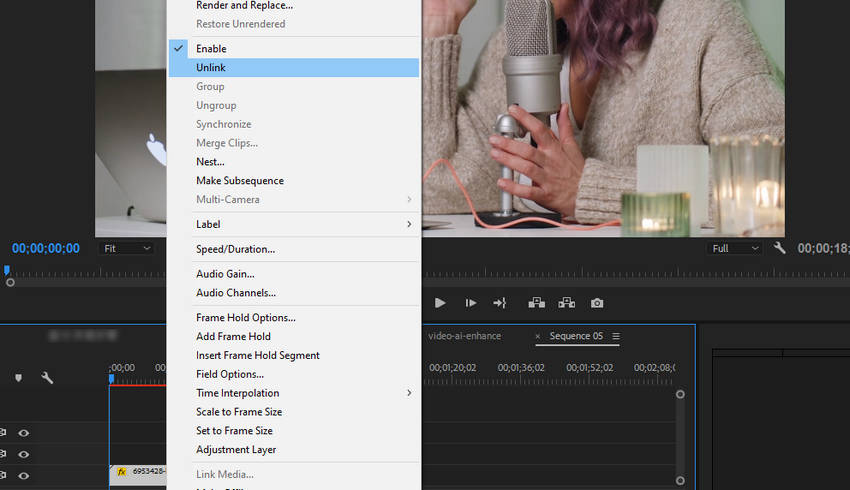Viewport: 850px width, 490px height.
Task: Step forward one frame in monitor
Action: (x=471, y=303)
